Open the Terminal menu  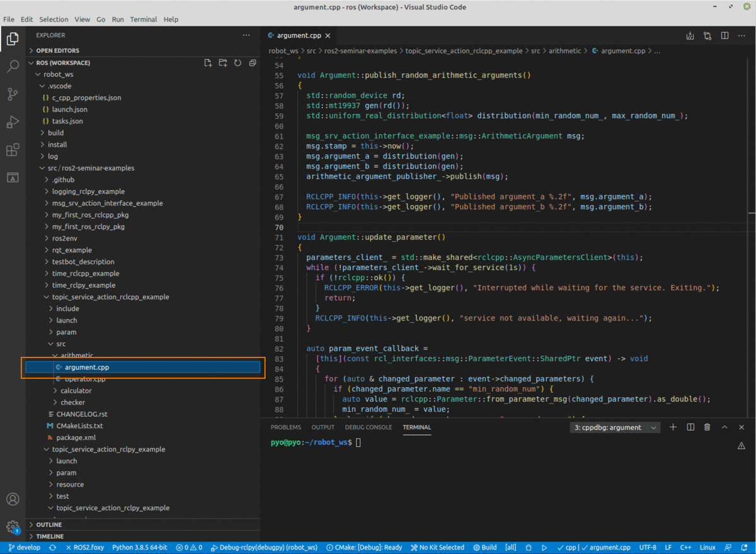tap(143, 19)
